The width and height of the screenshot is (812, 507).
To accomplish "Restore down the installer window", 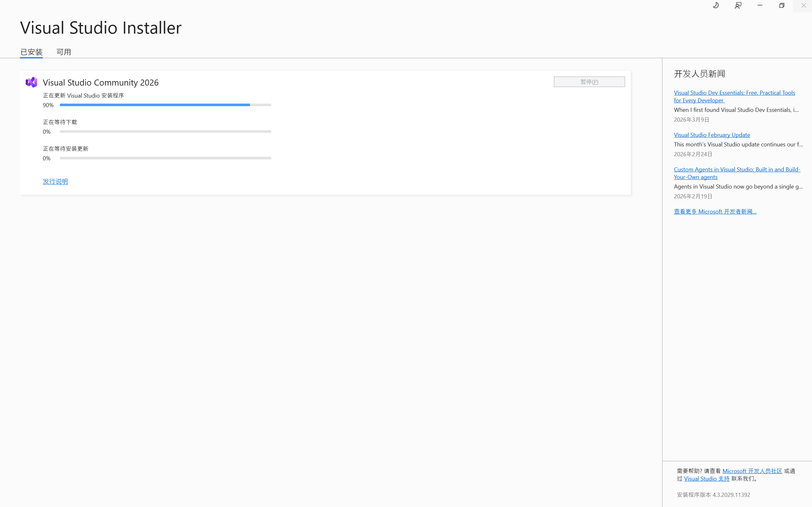I will click(x=782, y=5).
